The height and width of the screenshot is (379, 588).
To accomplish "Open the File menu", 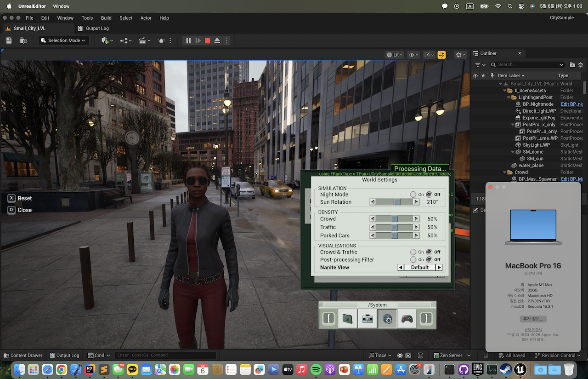I will coord(29,18).
